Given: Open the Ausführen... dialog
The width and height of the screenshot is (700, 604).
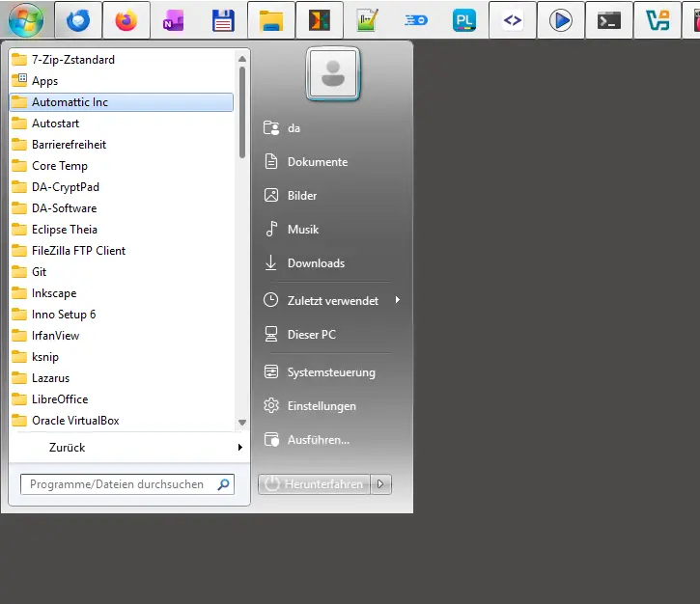Looking at the screenshot, I should (318, 440).
